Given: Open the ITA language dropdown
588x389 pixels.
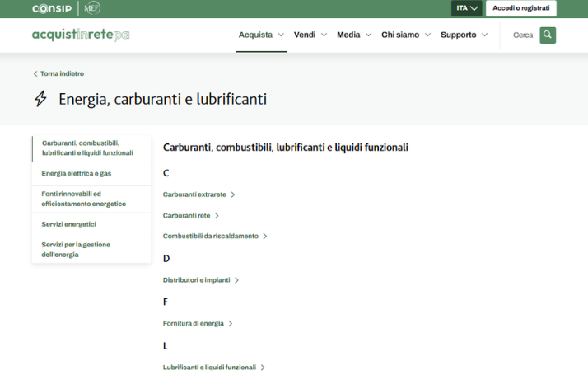Looking at the screenshot, I should 466,8.
